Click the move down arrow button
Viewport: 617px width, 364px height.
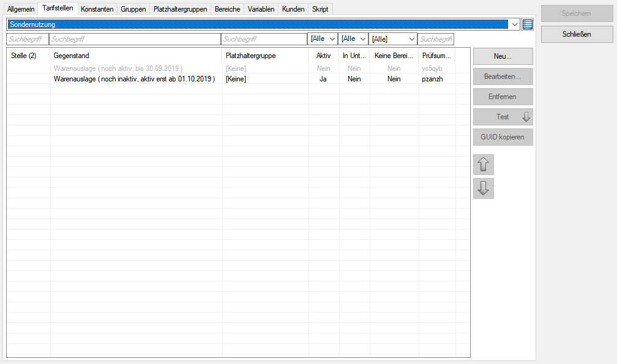pos(484,188)
